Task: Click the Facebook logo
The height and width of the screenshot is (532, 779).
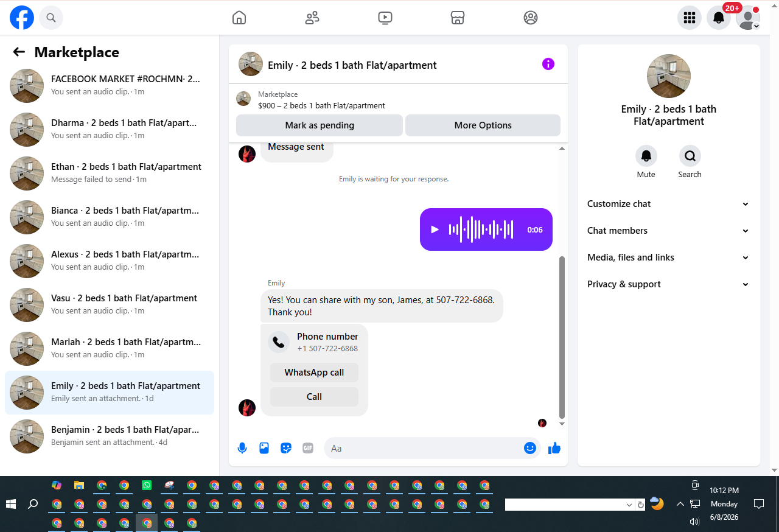Action: point(22,18)
